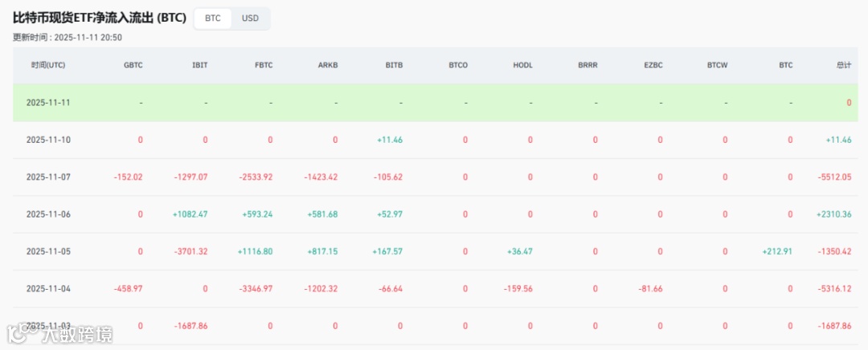Click the EZBC column header

[653, 65]
